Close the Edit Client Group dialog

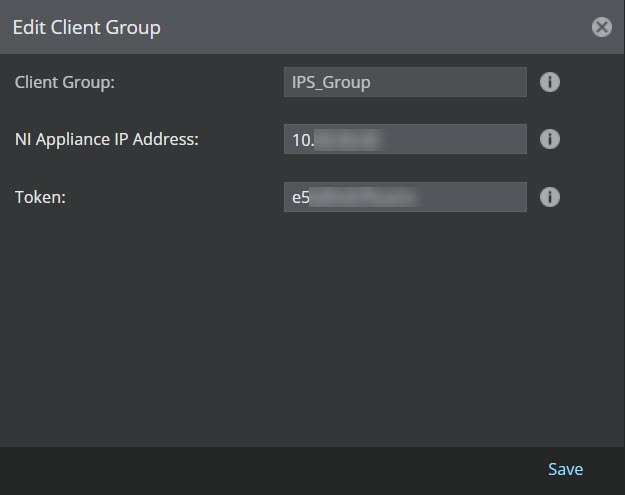pyautogui.click(x=601, y=27)
